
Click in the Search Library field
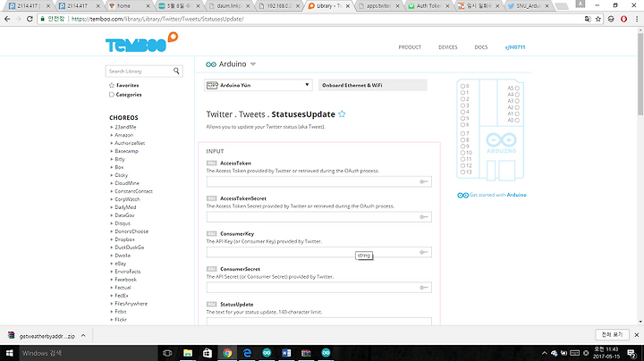[139, 71]
